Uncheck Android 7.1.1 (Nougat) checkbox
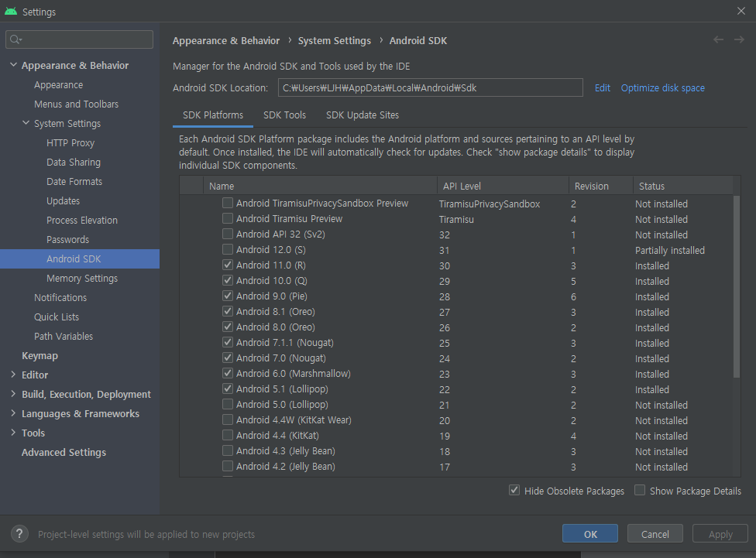 (228, 342)
